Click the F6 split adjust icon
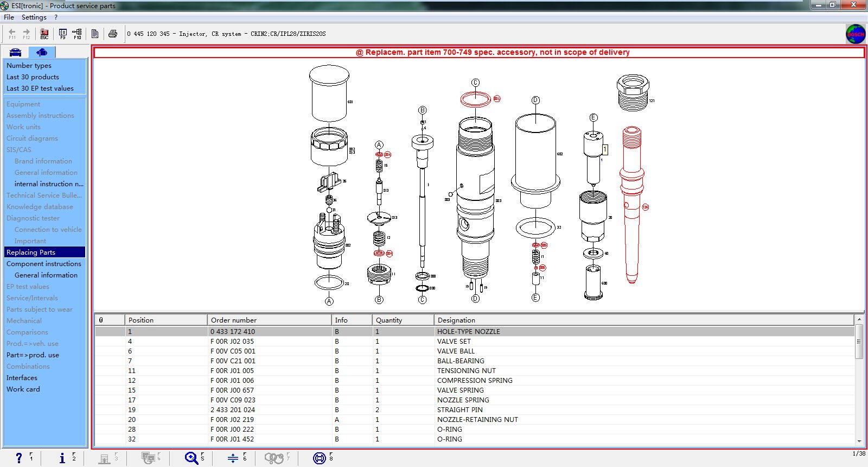 (x=233, y=458)
